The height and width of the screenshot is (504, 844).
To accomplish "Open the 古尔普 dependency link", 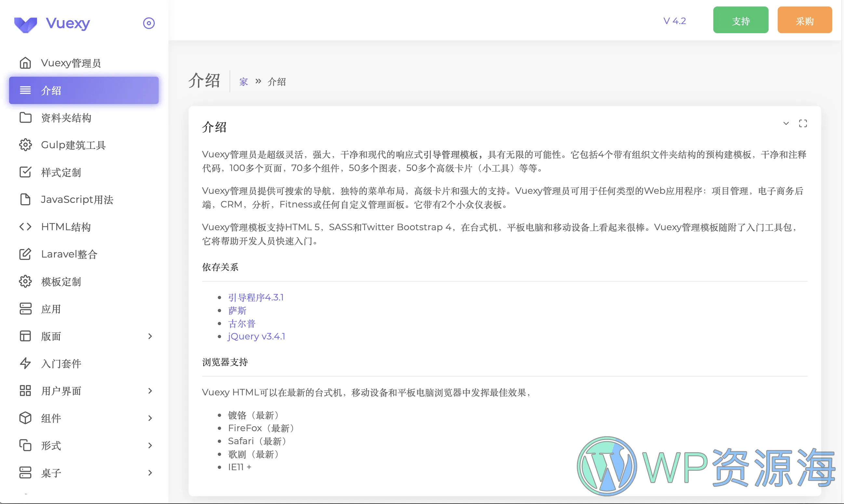I will point(241,323).
